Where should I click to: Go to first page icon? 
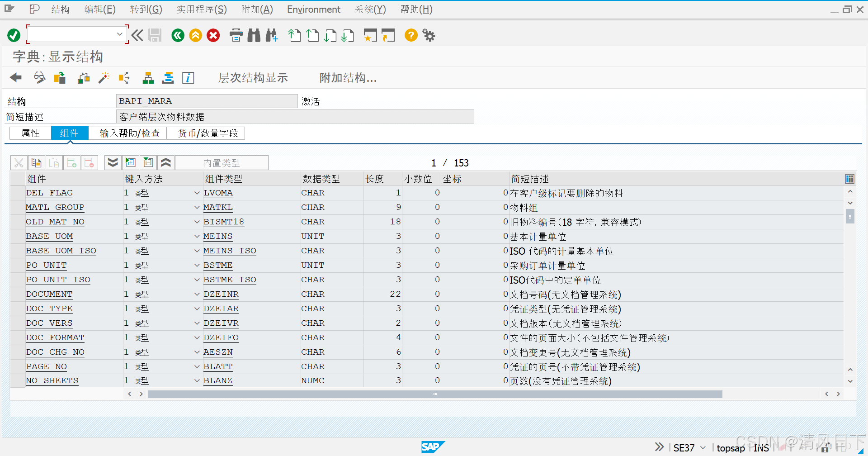pos(295,35)
